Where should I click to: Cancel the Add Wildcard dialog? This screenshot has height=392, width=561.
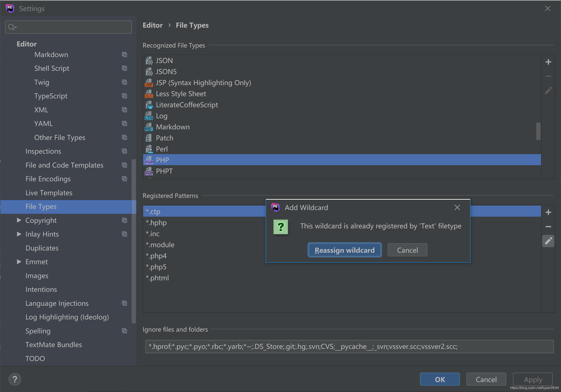(x=407, y=250)
